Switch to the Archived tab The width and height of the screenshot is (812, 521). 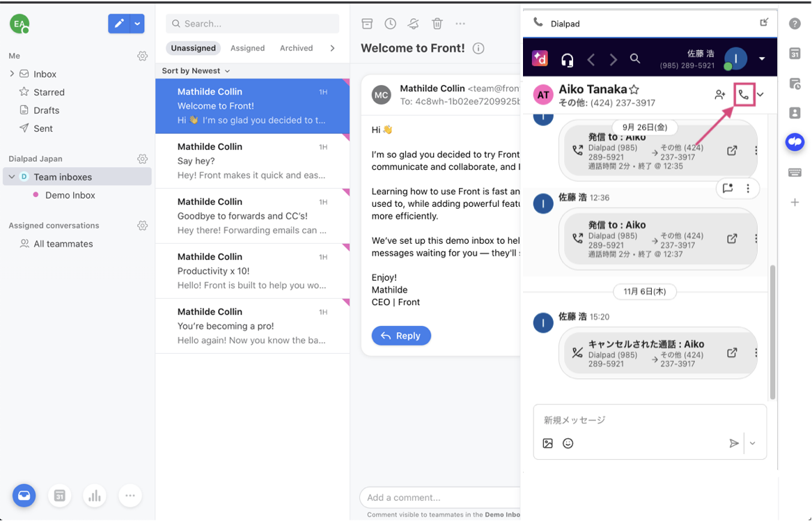(x=296, y=48)
